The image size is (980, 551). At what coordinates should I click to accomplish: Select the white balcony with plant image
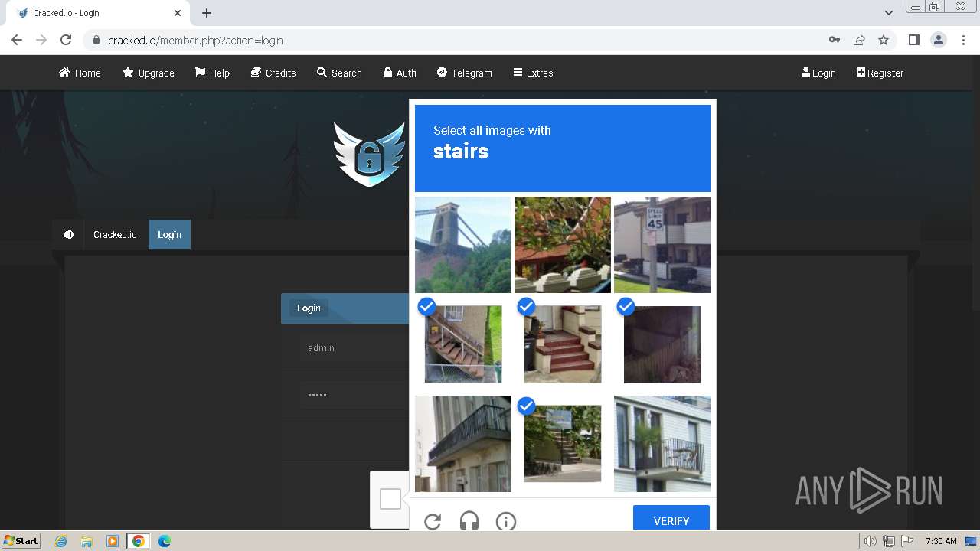[x=662, y=444]
